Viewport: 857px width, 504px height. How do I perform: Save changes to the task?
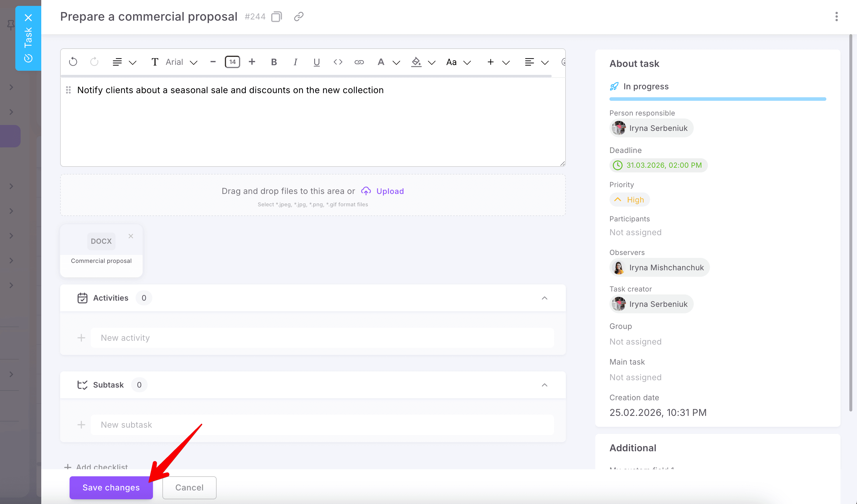point(111,487)
